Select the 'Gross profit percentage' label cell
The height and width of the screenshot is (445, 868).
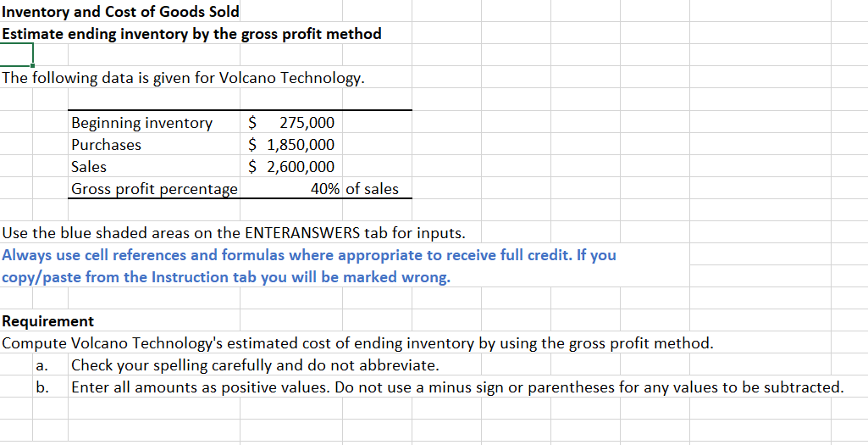coord(154,189)
